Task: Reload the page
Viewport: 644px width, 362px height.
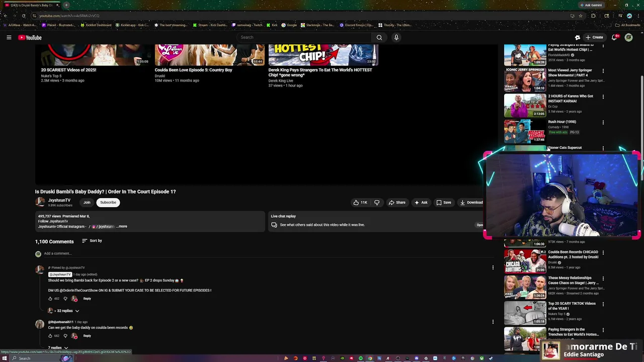Action: tap(23, 16)
